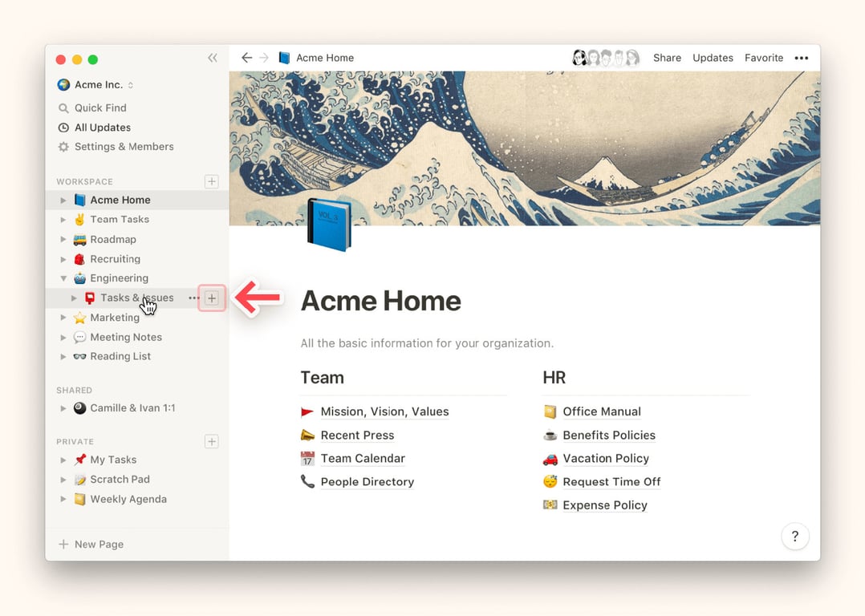Open the top-right three-dot page menu
This screenshot has width=865, height=616.
[x=801, y=58]
